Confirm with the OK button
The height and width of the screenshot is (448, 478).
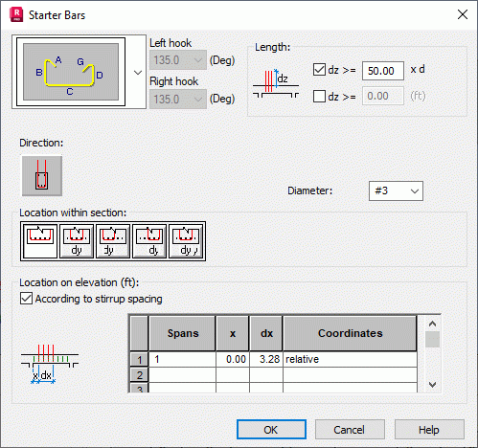coord(271,430)
